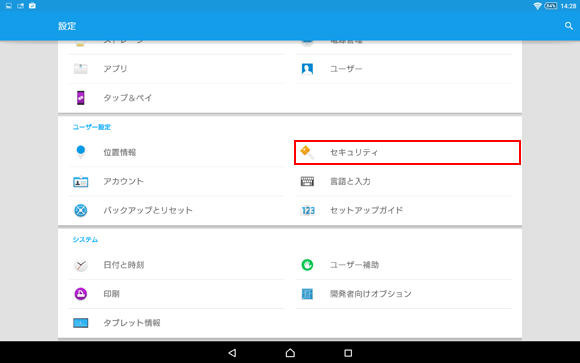Viewport: 580px width, 363px height.
Task: Open the 日付と時刻 settings entry
Action: 177,265
